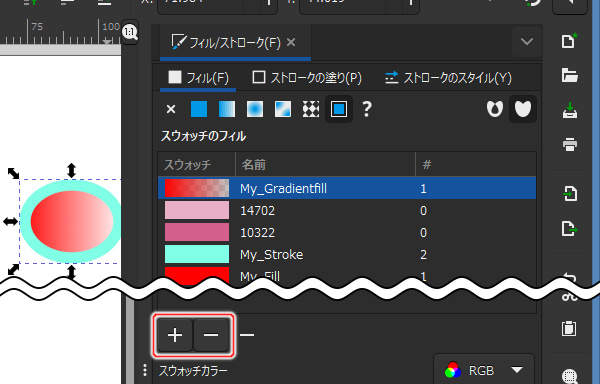The height and width of the screenshot is (384, 600).
Task: Add a new swatch with the plus button
Action: pos(175,335)
